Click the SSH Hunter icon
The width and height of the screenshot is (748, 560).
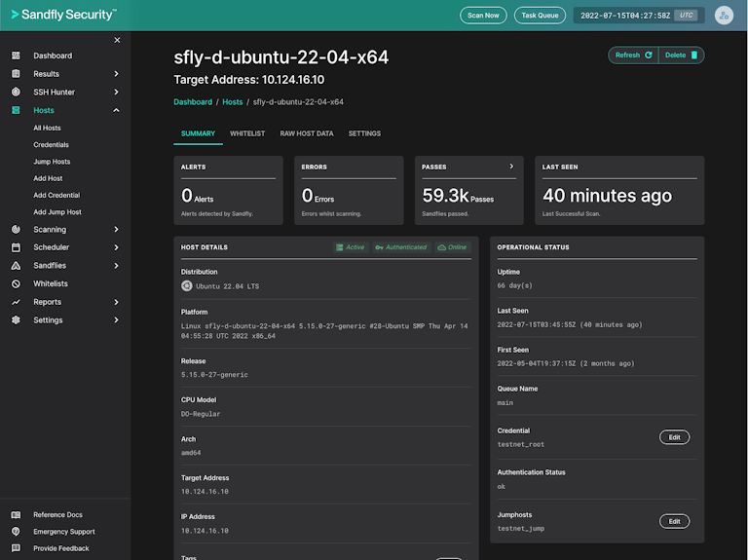pyautogui.click(x=16, y=92)
